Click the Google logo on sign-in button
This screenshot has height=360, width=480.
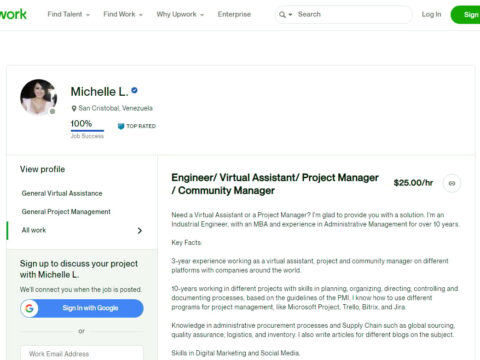coord(29,308)
